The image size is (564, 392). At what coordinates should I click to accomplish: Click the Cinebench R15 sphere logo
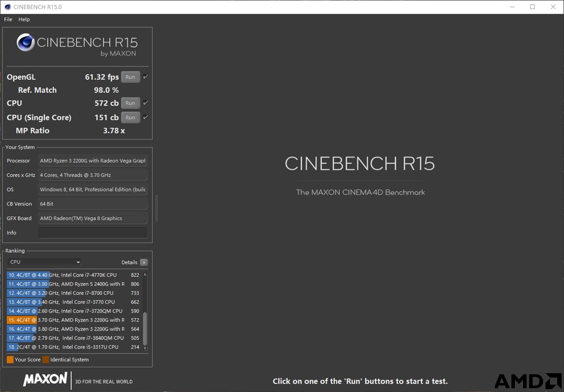pos(25,43)
